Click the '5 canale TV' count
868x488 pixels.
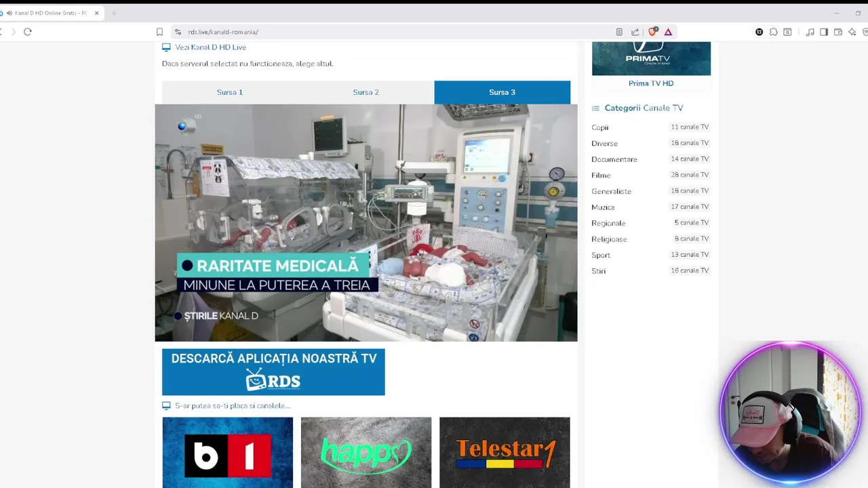(692, 223)
